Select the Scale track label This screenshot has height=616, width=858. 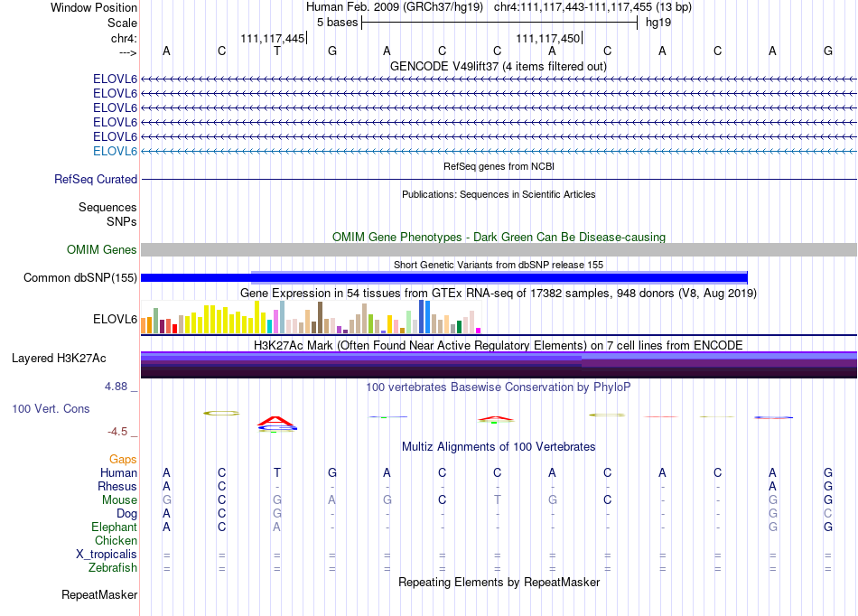[122, 23]
